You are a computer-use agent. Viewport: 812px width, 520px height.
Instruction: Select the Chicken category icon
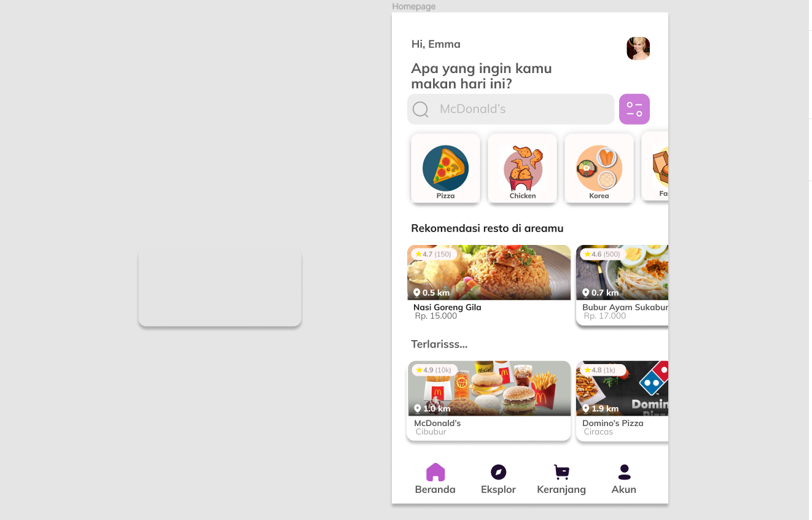coord(523,168)
